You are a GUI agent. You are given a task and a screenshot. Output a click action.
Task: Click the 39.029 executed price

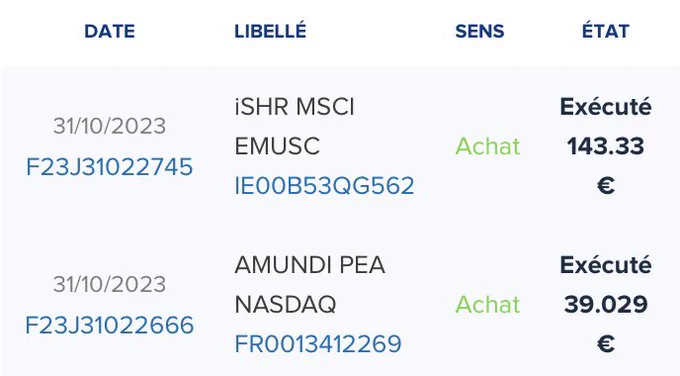pyautogui.click(x=605, y=304)
